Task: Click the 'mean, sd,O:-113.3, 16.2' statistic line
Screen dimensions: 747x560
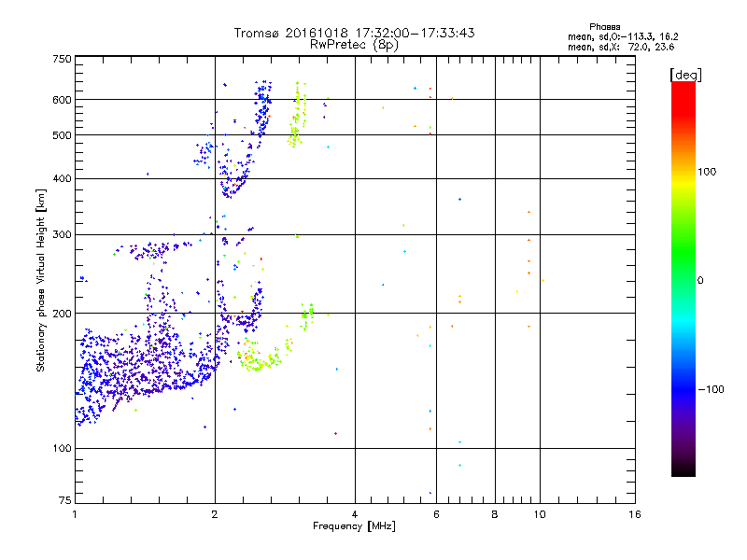Action: (x=623, y=36)
